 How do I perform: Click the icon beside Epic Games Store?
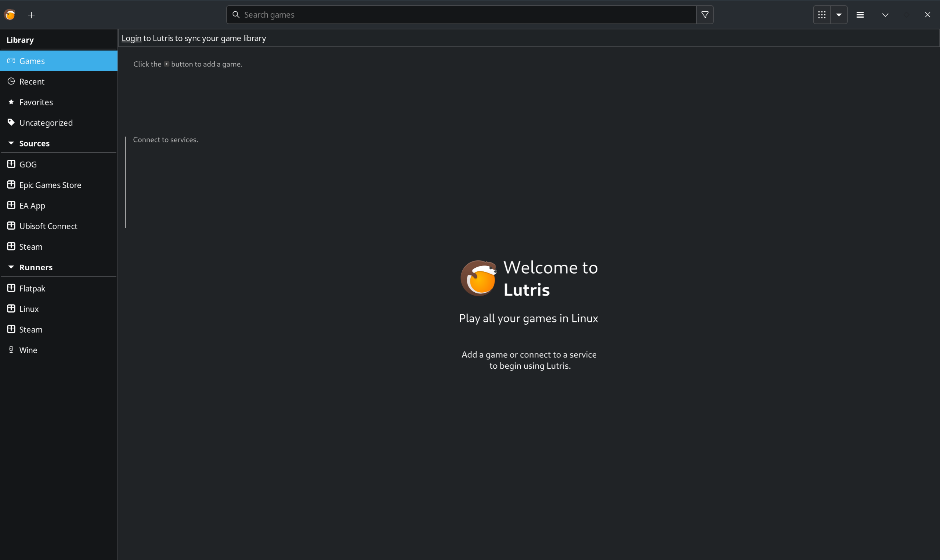point(11,185)
